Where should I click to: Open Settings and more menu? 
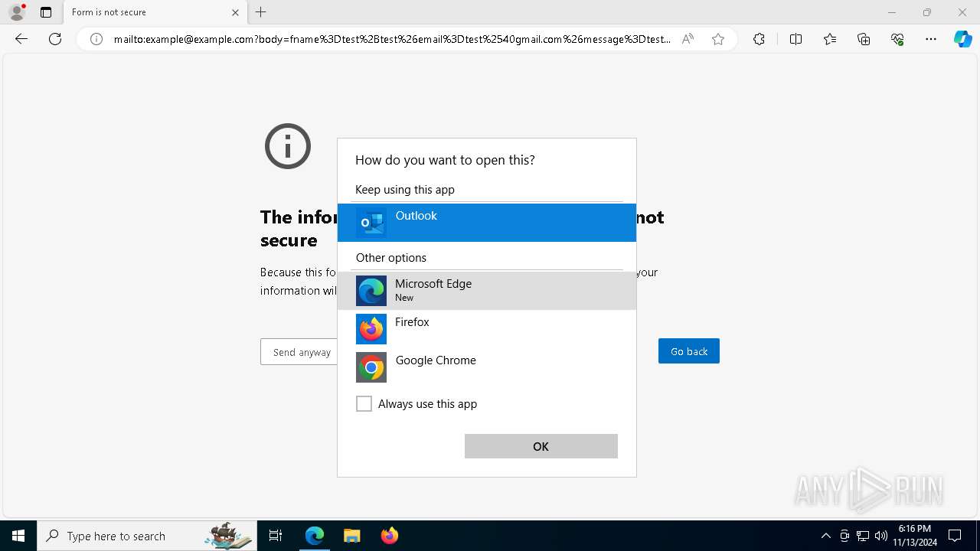[931, 39]
